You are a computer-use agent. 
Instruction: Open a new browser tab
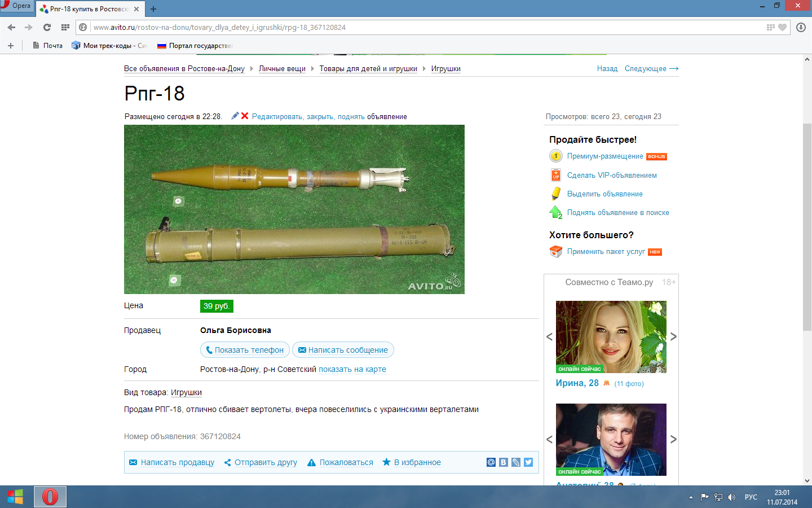[153, 9]
